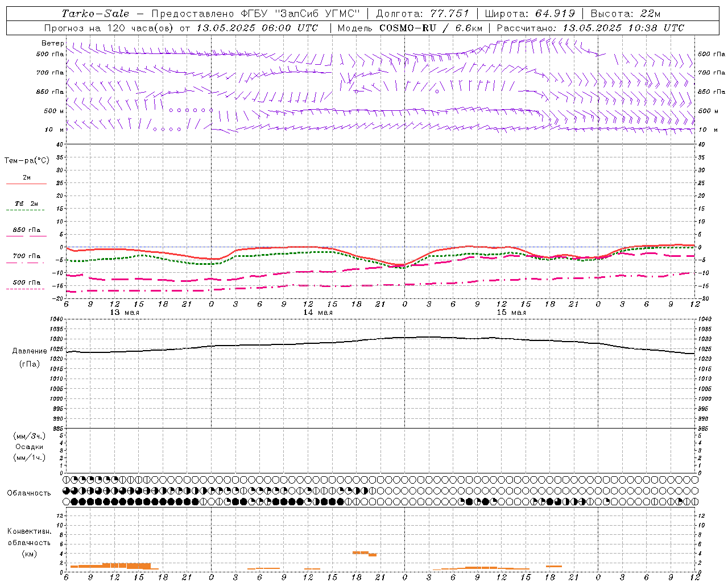Click the '(гПа)' unit label under Давление
The width and height of the screenshot is (728, 582).
[30, 364]
